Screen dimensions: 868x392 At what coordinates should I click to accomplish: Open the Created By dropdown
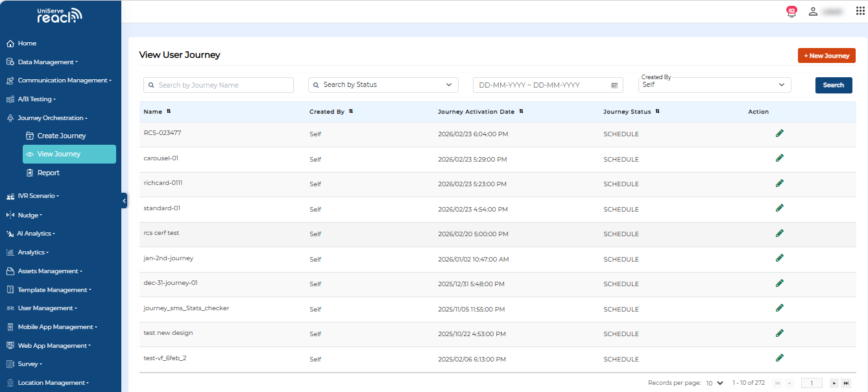click(x=714, y=85)
